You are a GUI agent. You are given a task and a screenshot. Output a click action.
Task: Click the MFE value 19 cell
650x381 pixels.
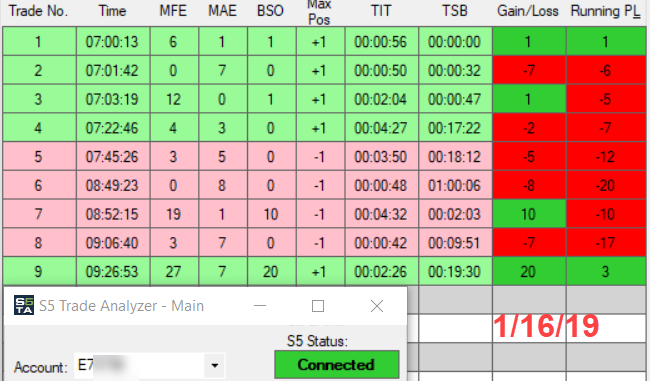coord(174,214)
